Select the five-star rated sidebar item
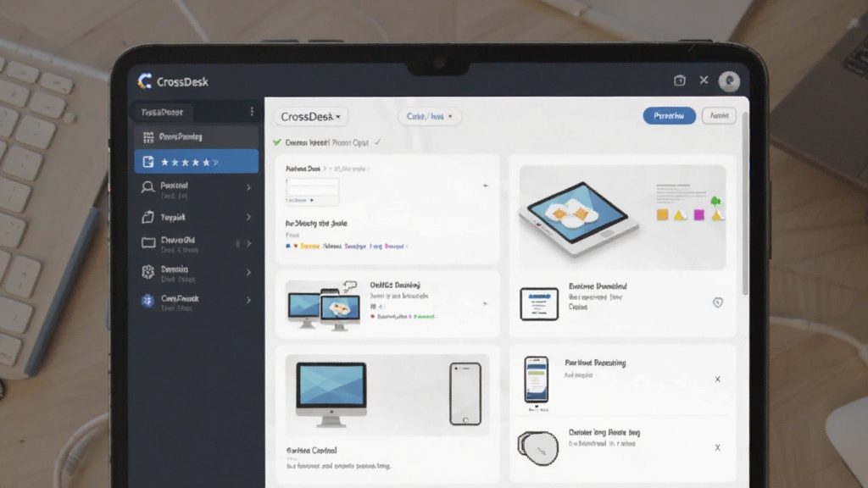 196,162
